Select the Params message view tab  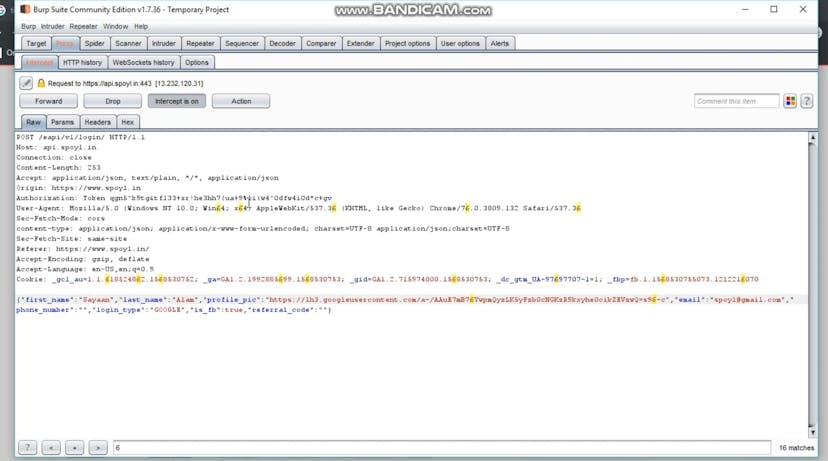coord(62,122)
